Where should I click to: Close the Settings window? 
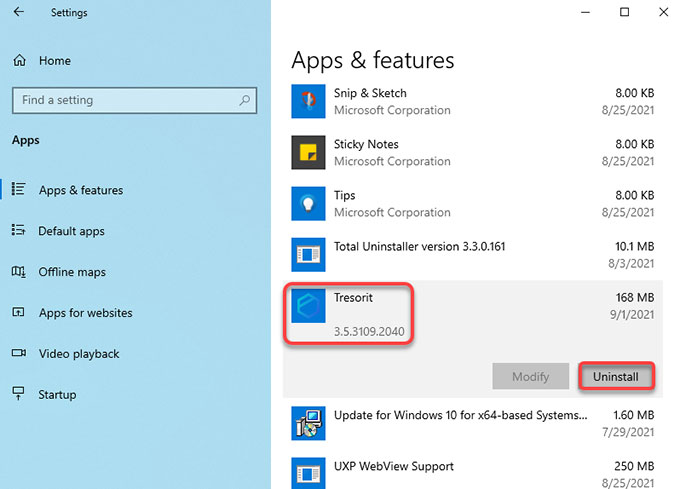[x=664, y=12]
